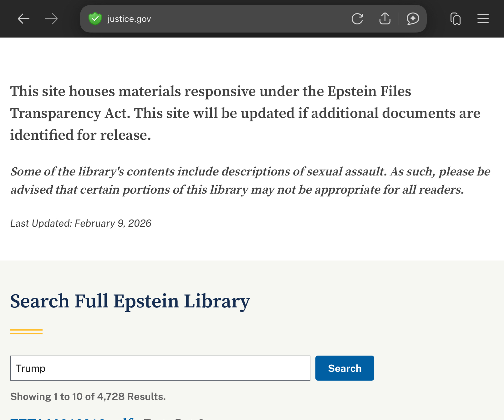The width and height of the screenshot is (504, 420).
Task: Click the Last Updated February 9, 2026 text
Action: click(x=81, y=223)
